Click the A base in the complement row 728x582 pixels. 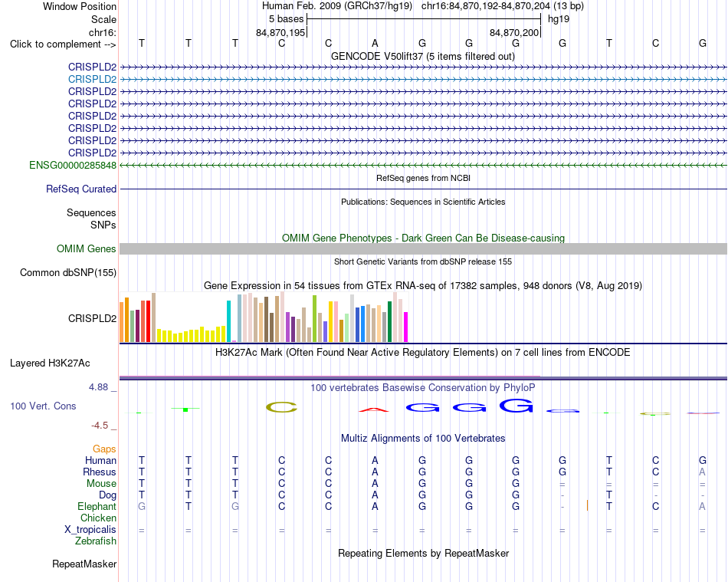tap(375, 44)
